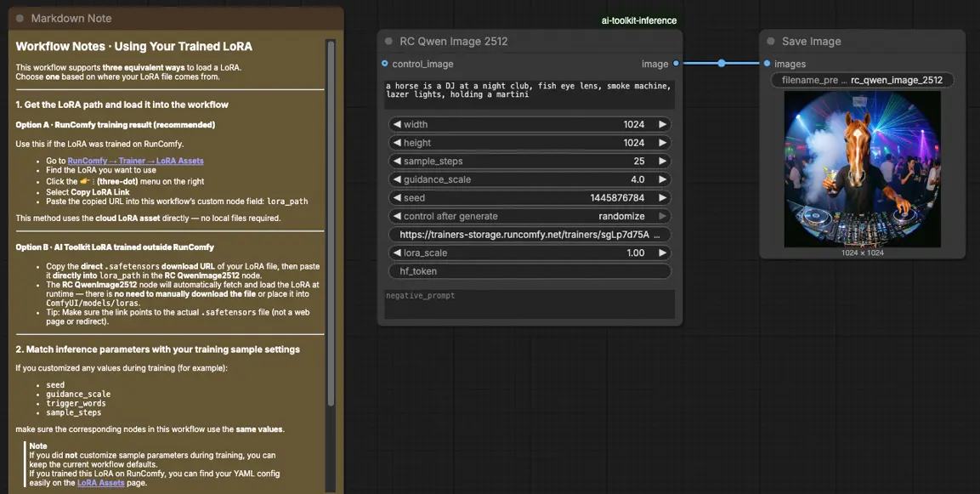The height and width of the screenshot is (494, 980).
Task: Click the midpoint dot on the blue link
Action: tap(722, 63)
